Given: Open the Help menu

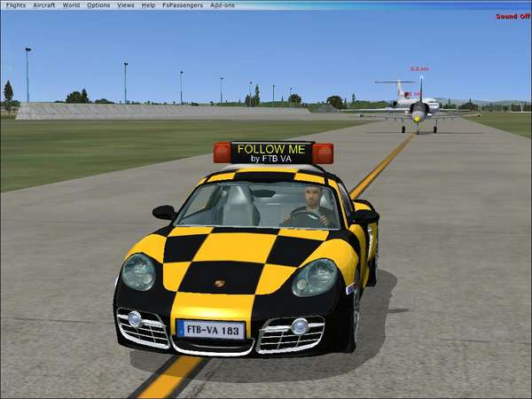Looking at the screenshot, I should click(148, 5).
